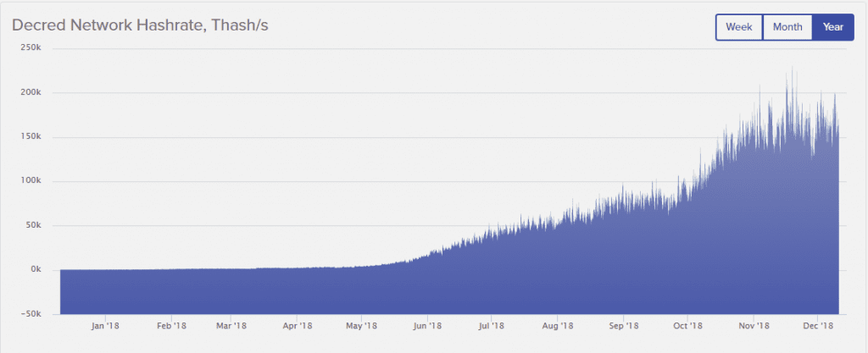Click the hashrate area chart at its highest peak

pos(793,69)
